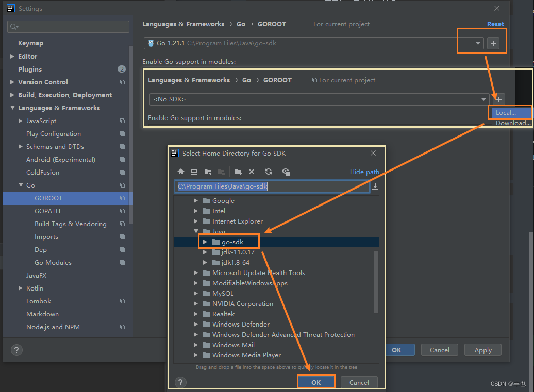Click Plugins update count badge
This screenshot has height=392, width=534.
(122, 69)
